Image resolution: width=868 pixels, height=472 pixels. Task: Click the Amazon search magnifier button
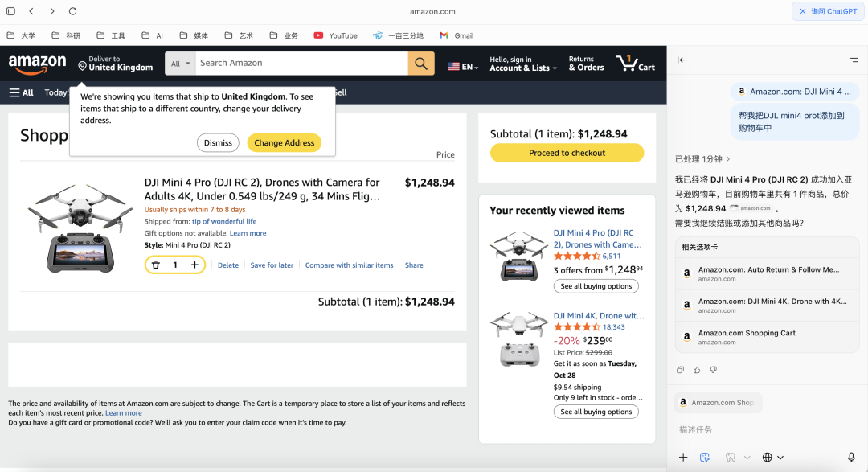(x=421, y=64)
